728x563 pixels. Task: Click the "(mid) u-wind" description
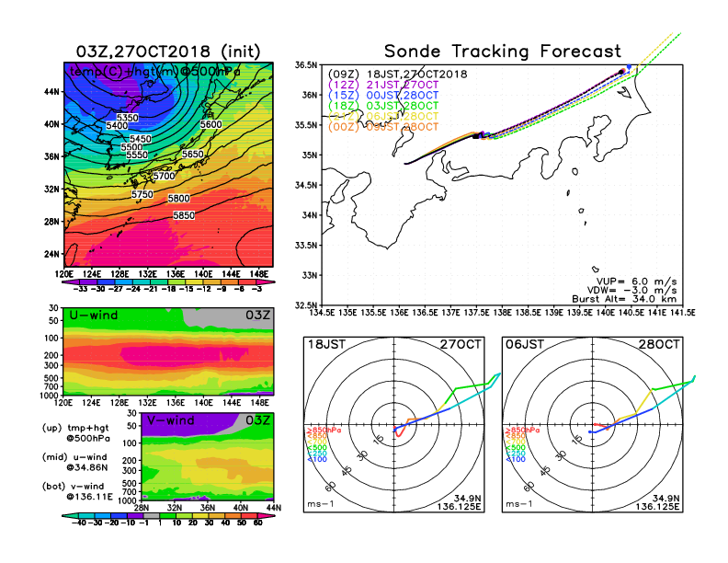74,457
